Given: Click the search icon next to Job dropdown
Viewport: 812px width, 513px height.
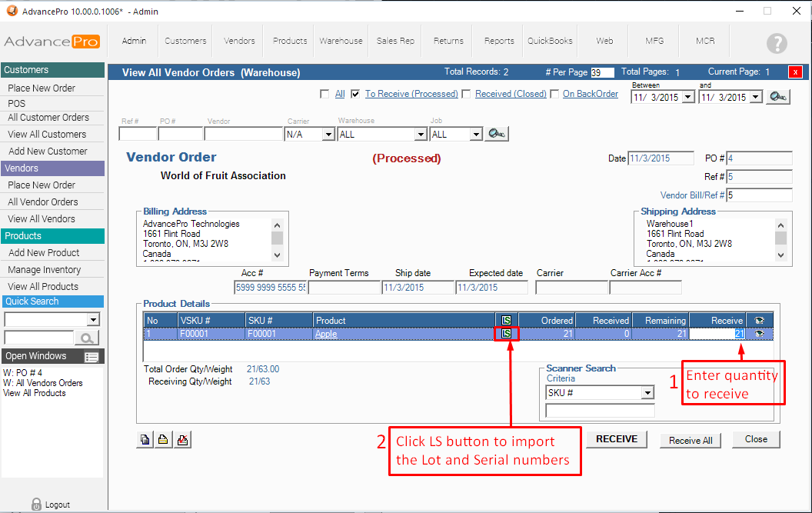Looking at the screenshot, I should (x=496, y=134).
